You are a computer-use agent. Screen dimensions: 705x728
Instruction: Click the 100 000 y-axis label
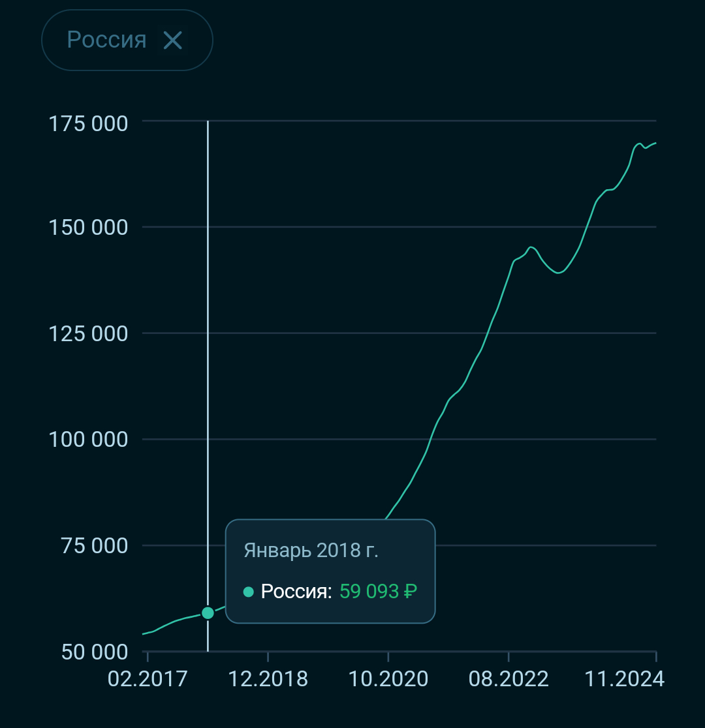click(88, 440)
